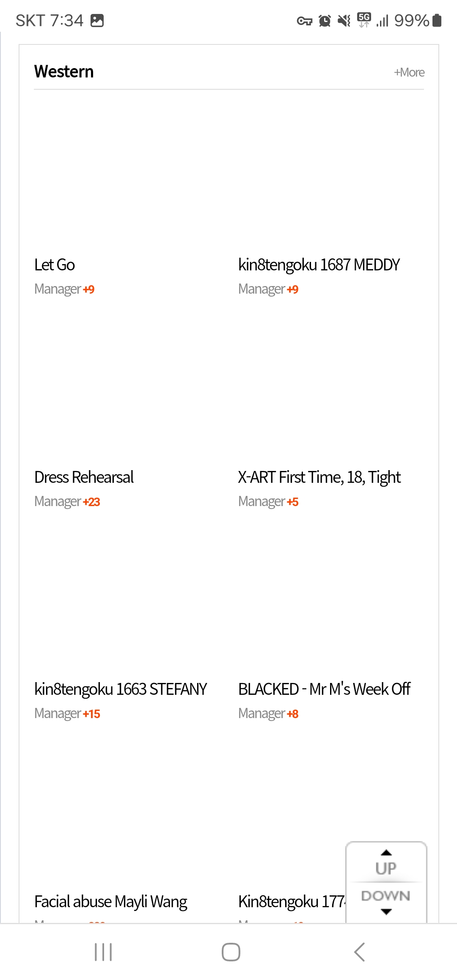Tap the alarm clock status icon
This screenshot has width=457, height=980.
(x=325, y=20)
